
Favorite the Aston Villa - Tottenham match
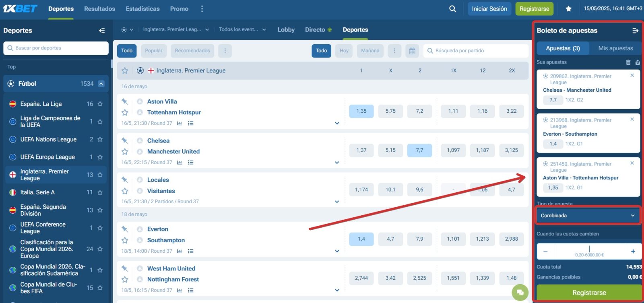125,112
